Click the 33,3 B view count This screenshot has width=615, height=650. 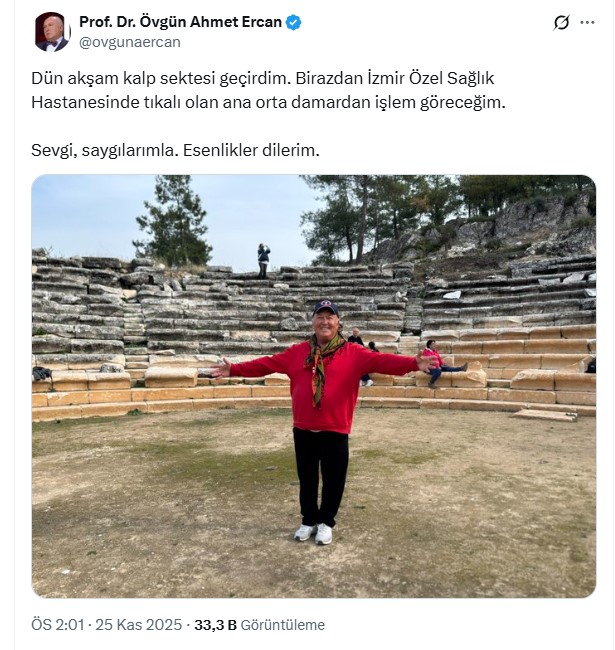click(215, 625)
